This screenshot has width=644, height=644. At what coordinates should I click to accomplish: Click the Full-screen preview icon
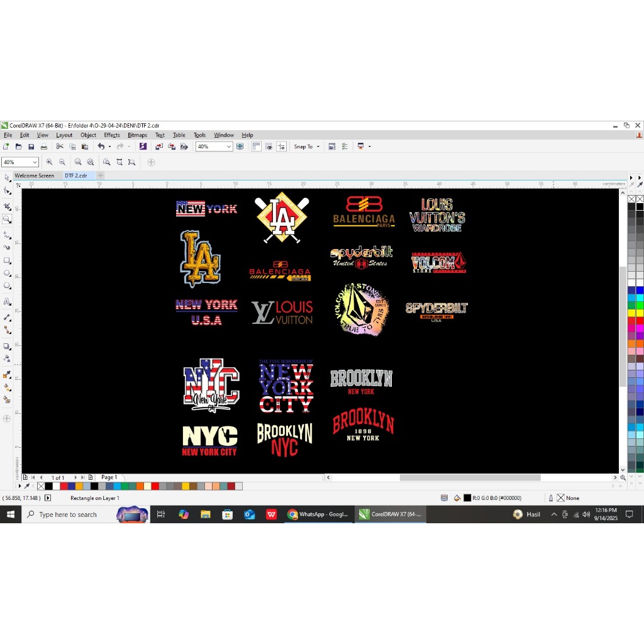(240, 146)
